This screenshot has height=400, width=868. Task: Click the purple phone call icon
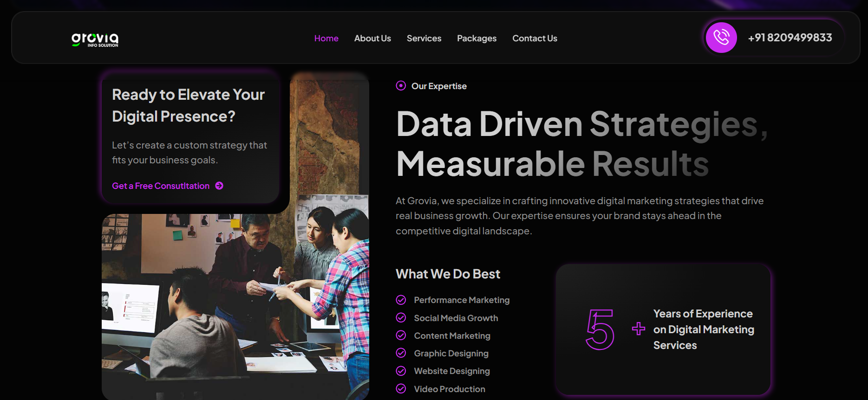[x=721, y=38]
